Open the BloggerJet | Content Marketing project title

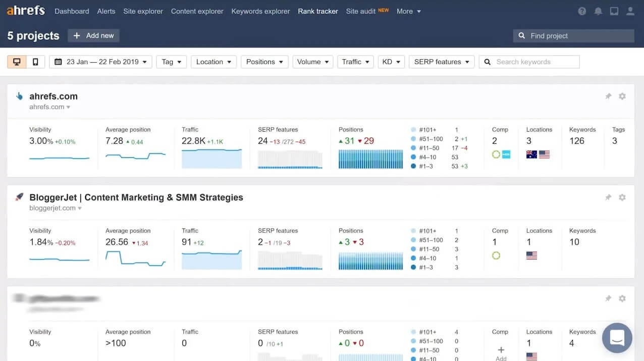[x=136, y=197]
